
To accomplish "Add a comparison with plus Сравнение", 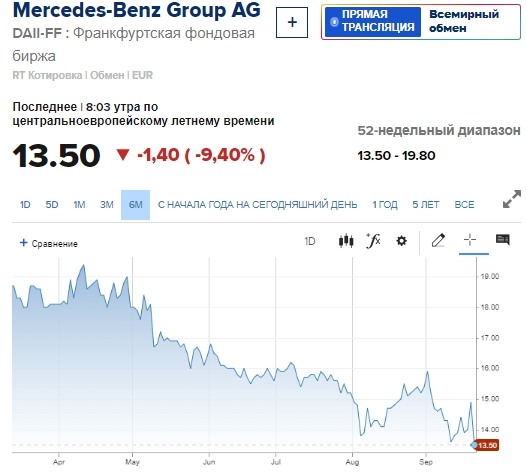I will [49, 243].
